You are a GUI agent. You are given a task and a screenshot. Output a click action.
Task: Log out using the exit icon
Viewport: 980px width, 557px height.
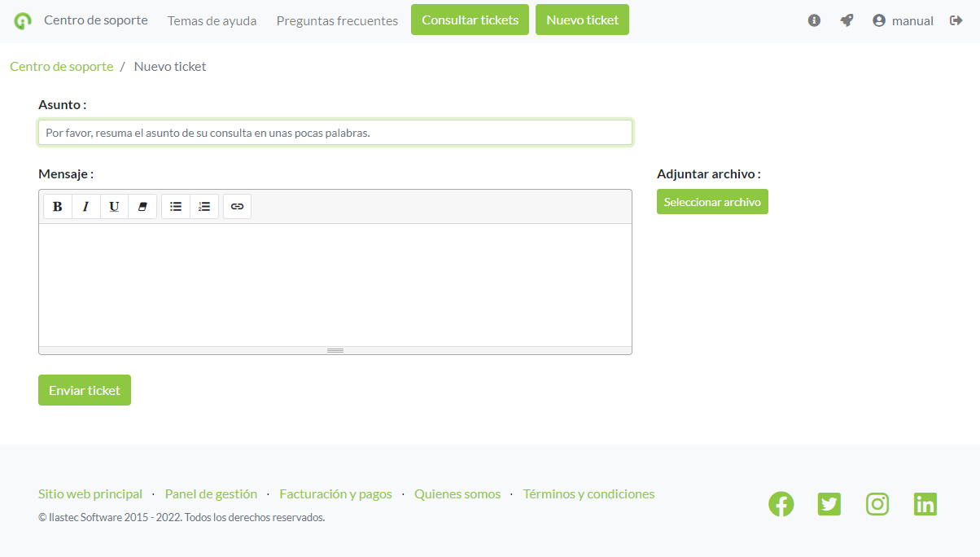pos(957,20)
